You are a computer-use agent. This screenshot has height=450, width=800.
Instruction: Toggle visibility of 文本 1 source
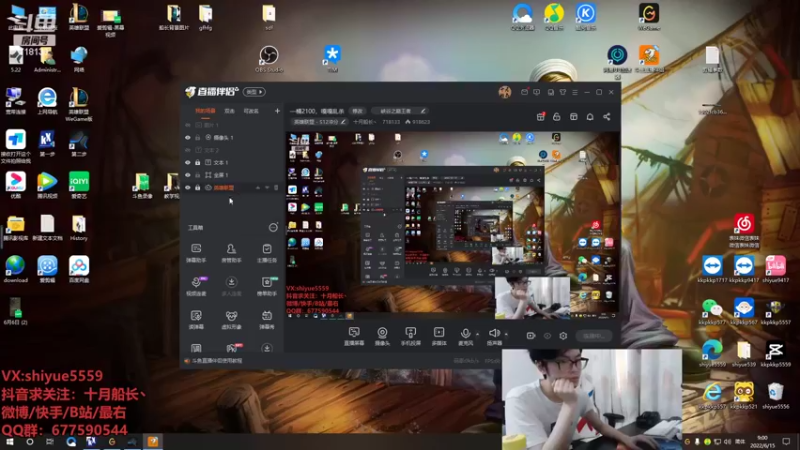(188, 163)
